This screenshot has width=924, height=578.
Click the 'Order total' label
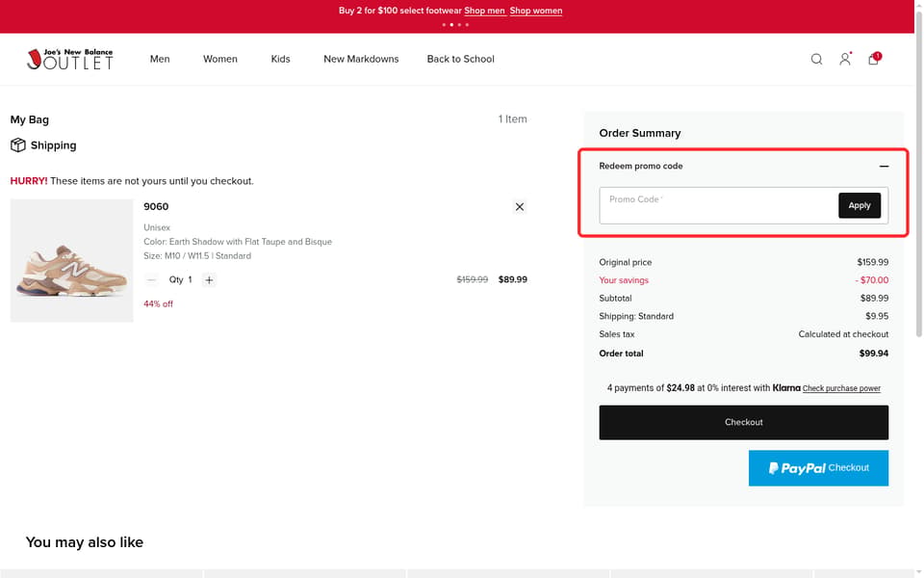tap(621, 354)
